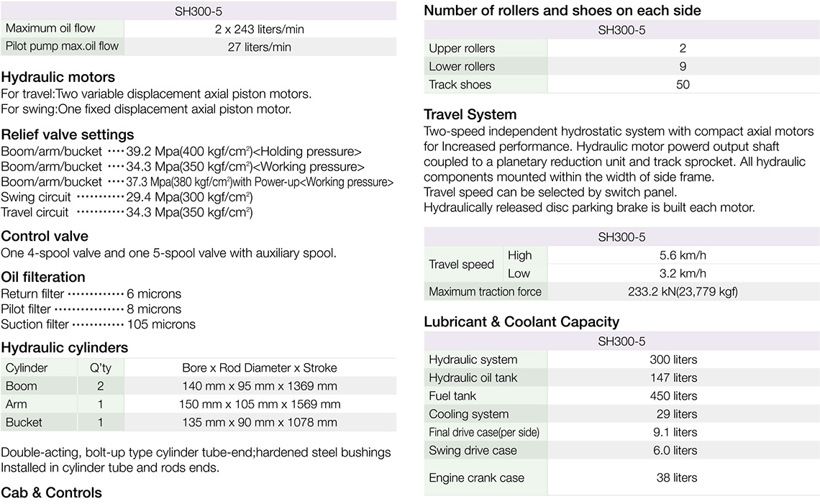820x504 pixels.
Task: Click the High travel speed value 5.6 km/h
Action: (683, 255)
